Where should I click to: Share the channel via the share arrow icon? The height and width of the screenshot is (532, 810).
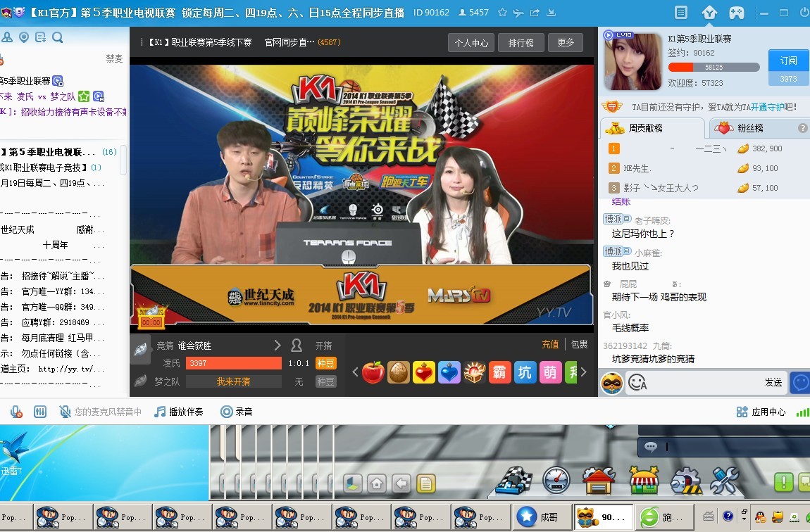pyautogui.click(x=535, y=13)
